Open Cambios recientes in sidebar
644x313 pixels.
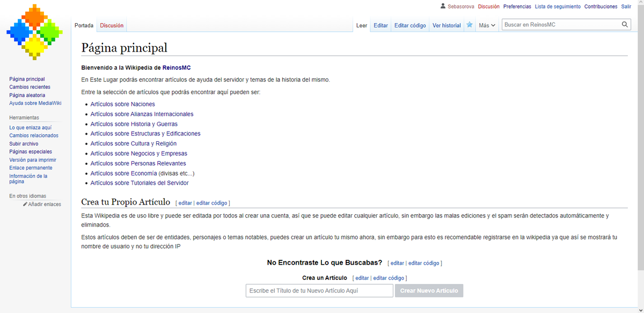click(x=30, y=87)
